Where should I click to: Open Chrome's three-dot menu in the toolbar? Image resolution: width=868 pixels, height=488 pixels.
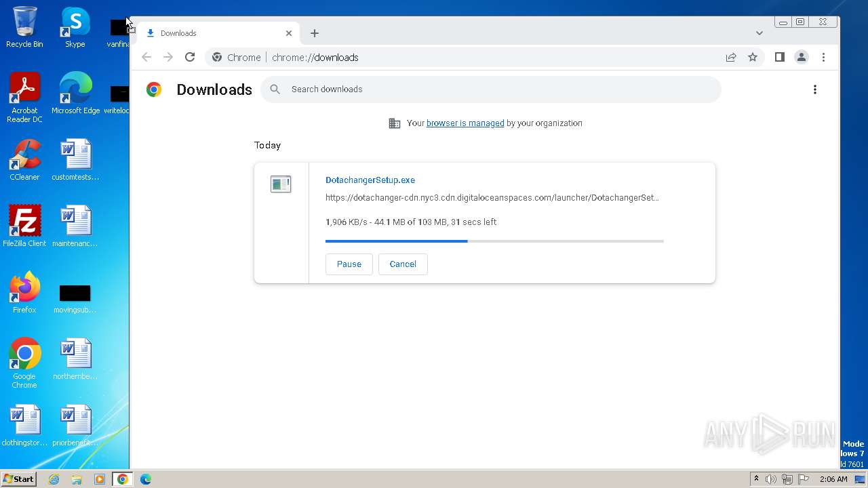(823, 58)
